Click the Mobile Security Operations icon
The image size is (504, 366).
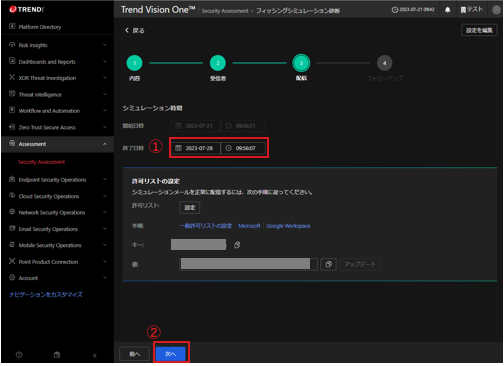(x=12, y=245)
